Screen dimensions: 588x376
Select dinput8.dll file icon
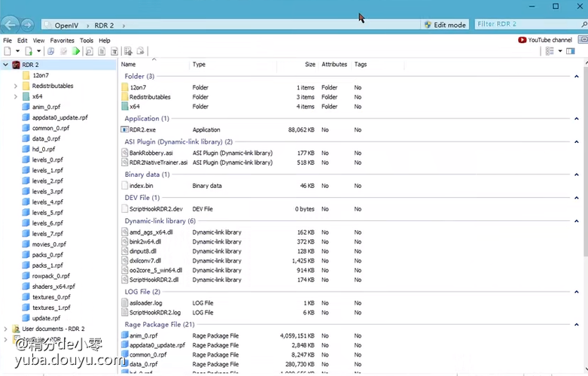pyautogui.click(x=125, y=251)
